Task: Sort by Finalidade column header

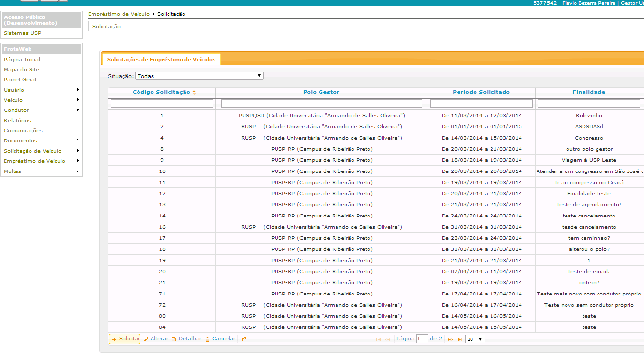Action: [589, 92]
